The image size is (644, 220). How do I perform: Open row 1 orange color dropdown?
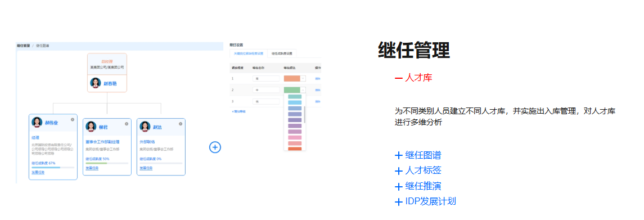click(x=295, y=78)
